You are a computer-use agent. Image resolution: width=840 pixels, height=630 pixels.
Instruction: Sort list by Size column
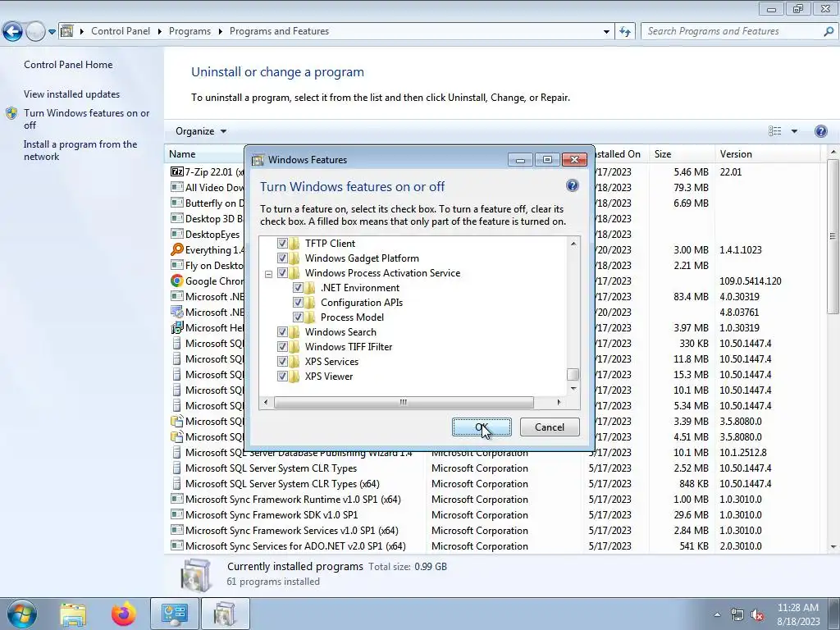[x=682, y=154]
